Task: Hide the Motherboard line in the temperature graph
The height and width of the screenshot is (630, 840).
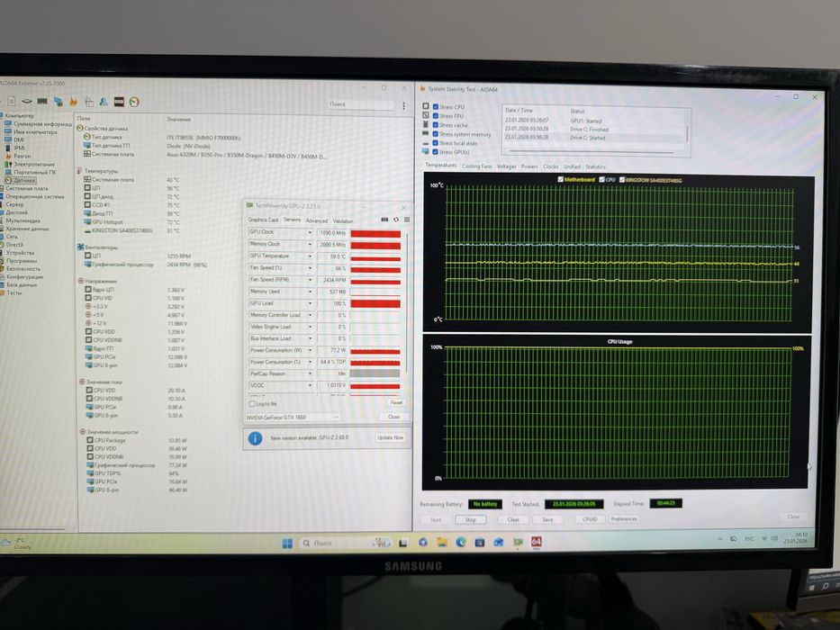Action: click(x=560, y=179)
